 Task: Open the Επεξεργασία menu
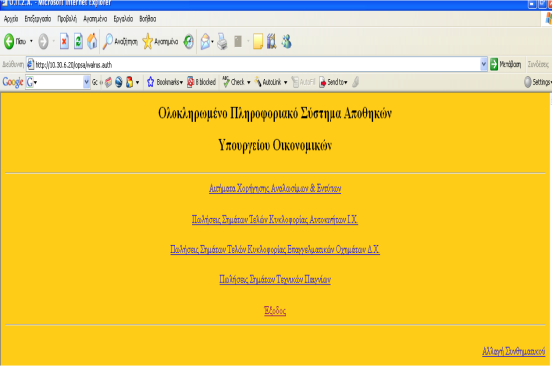(37, 19)
